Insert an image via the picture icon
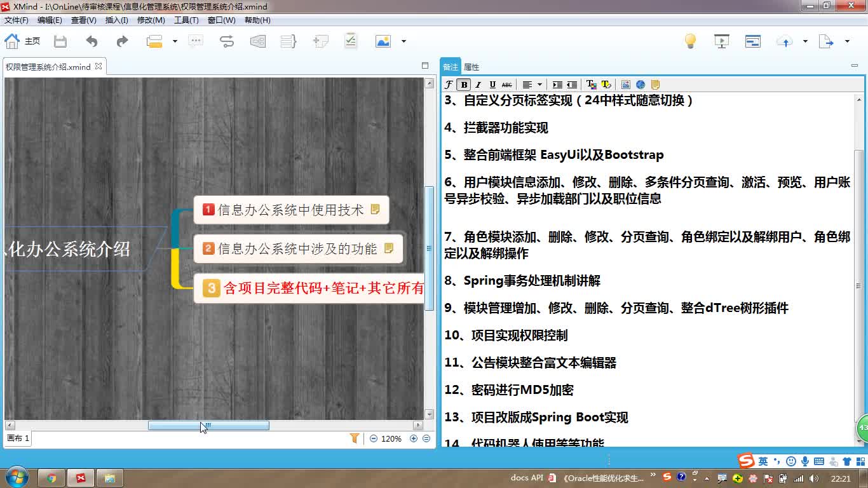 click(383, 41)
